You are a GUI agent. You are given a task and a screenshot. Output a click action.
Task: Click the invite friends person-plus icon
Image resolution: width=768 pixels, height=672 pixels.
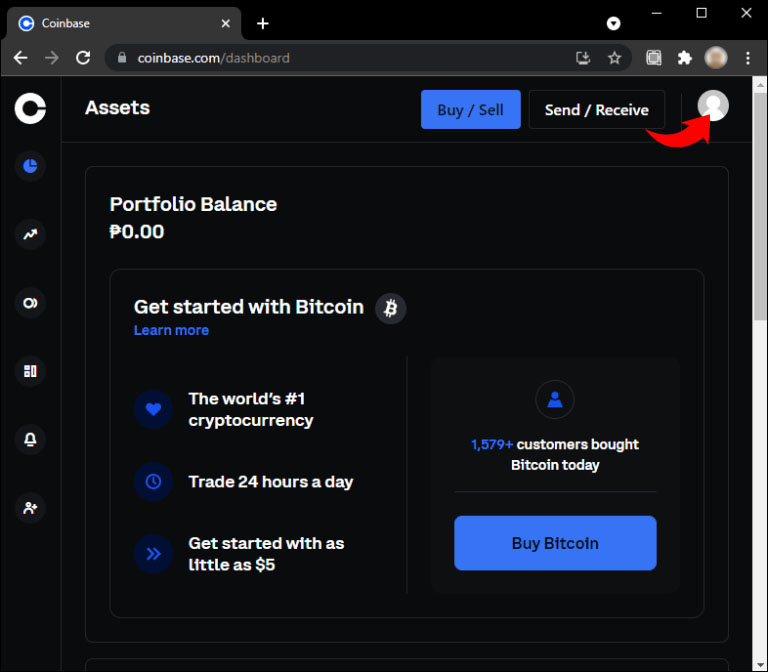[30, 508]
